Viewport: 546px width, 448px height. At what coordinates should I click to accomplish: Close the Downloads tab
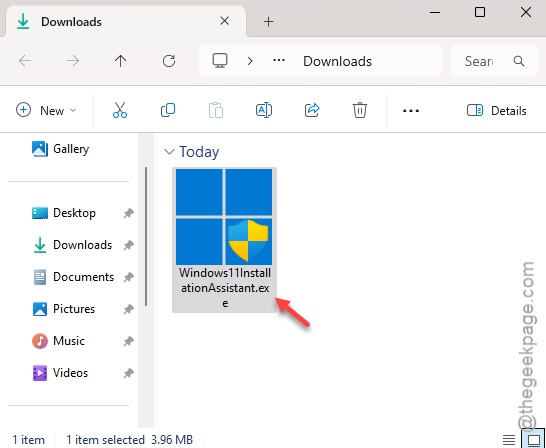tap(225, 21)
